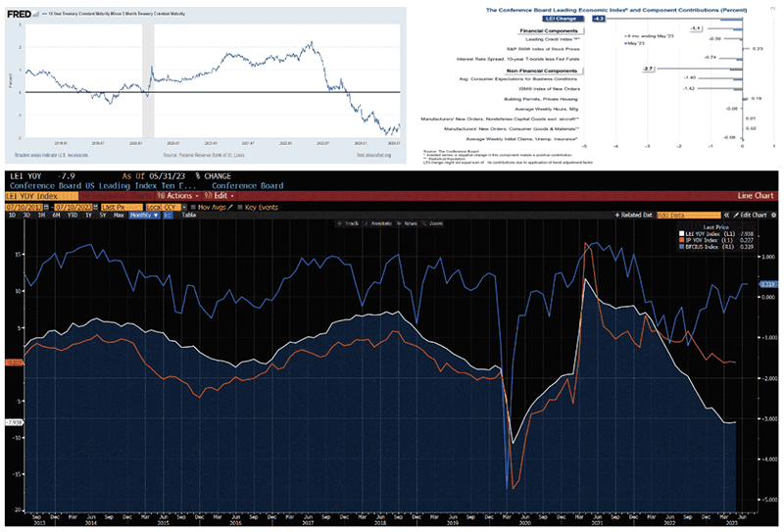Click the Mov Avgs pencil edit icon
The height and width of the screenshot is (532, 784).
231,207
